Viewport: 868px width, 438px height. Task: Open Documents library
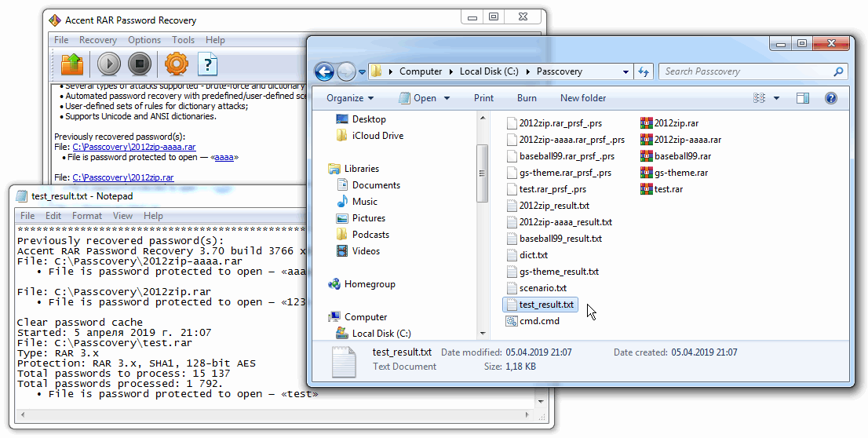pos(368,185)
